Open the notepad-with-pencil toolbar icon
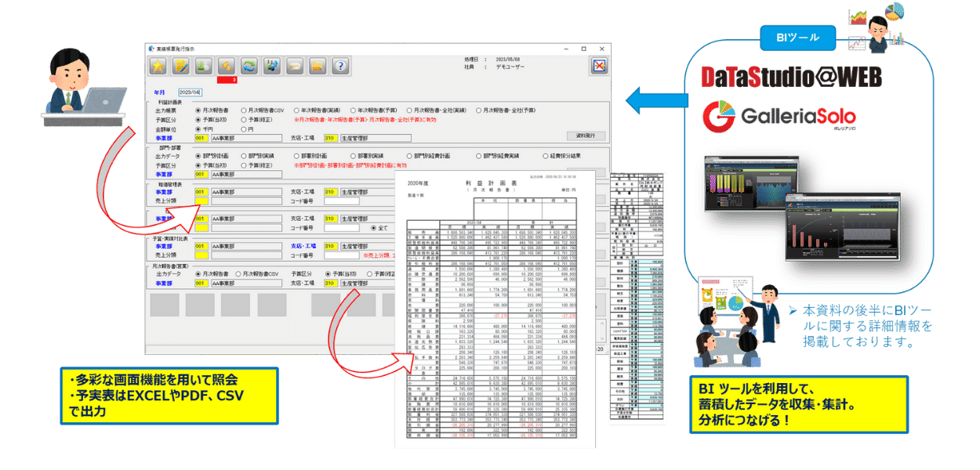This screenshot has width=980, height=470. (182, 66)
